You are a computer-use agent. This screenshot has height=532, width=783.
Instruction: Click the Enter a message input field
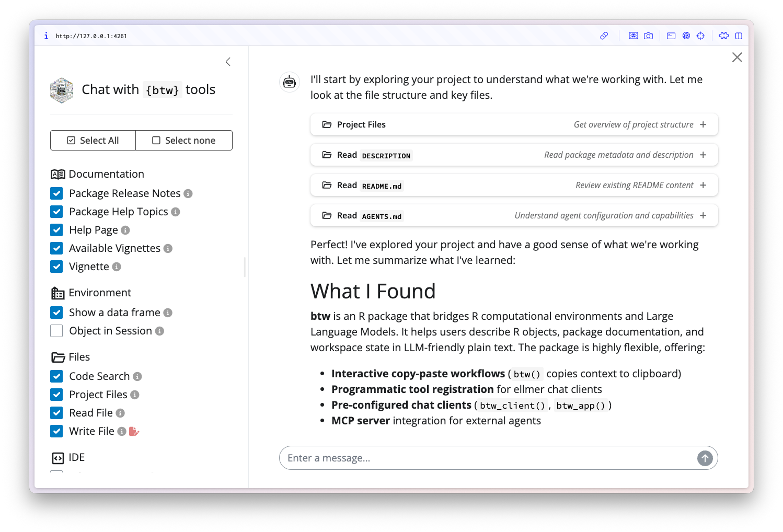tap(470, 458)
